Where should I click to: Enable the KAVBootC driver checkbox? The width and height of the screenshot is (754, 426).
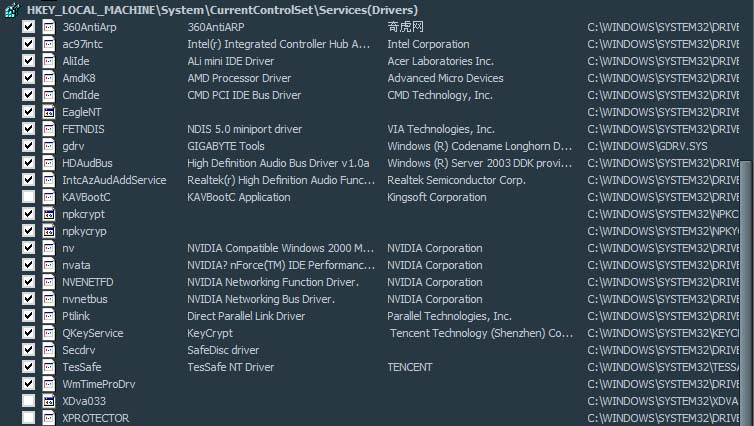coord(28,197)
